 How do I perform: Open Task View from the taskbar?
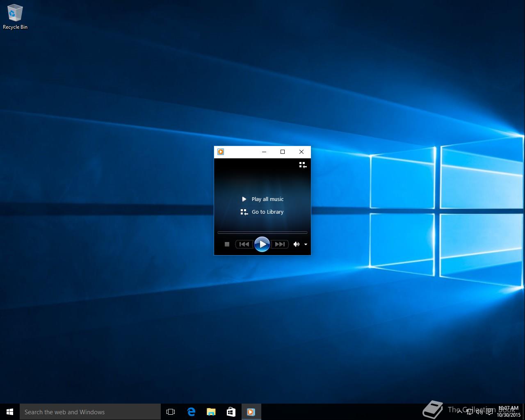[x=171, y=412]
